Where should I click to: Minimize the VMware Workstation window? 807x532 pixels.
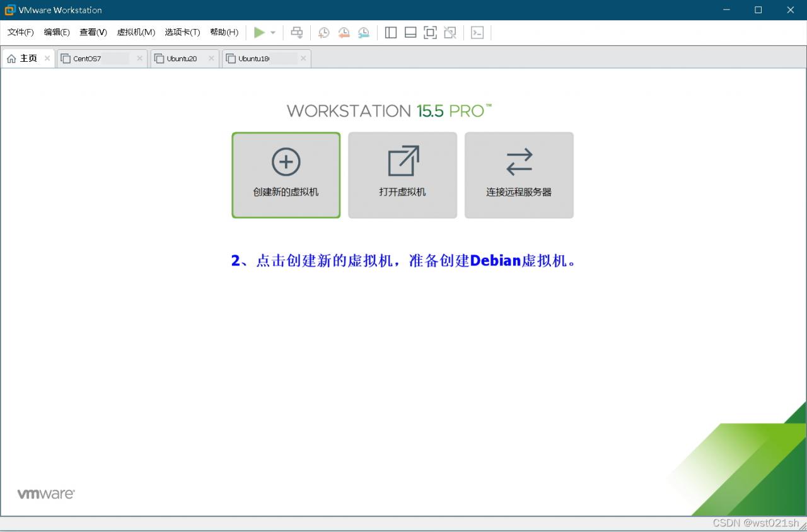click(x=727, y=10)
